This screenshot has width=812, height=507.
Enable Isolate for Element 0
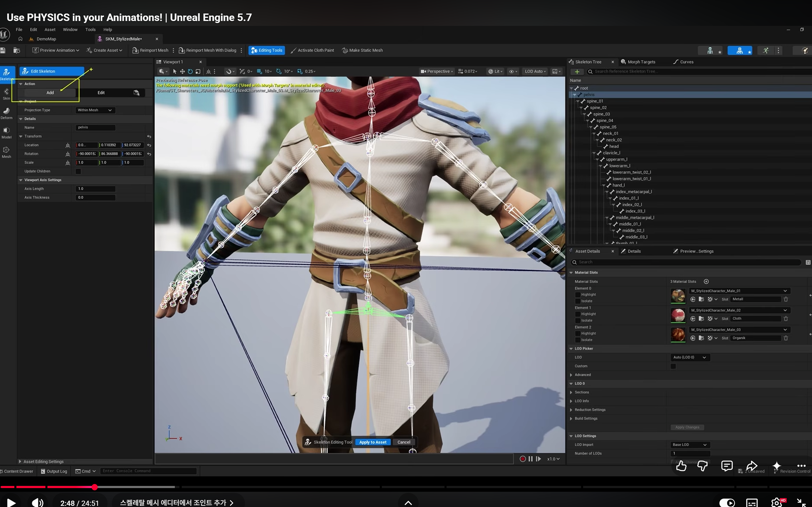578,301
